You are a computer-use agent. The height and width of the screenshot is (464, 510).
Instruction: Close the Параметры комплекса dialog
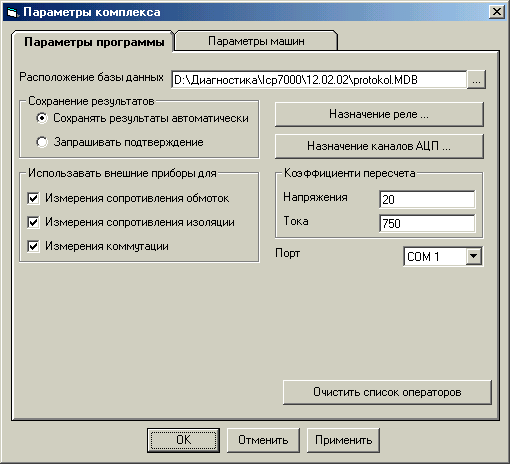(x=497, y=12)
